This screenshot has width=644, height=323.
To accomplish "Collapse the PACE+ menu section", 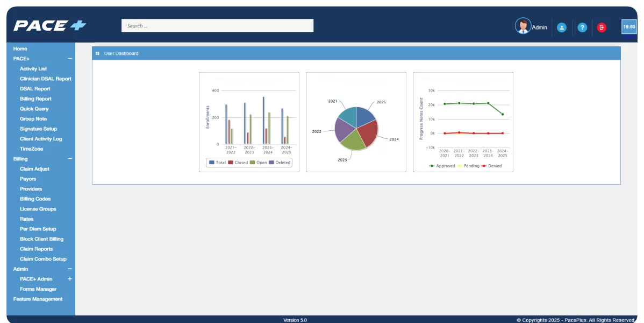I will 70,59.
